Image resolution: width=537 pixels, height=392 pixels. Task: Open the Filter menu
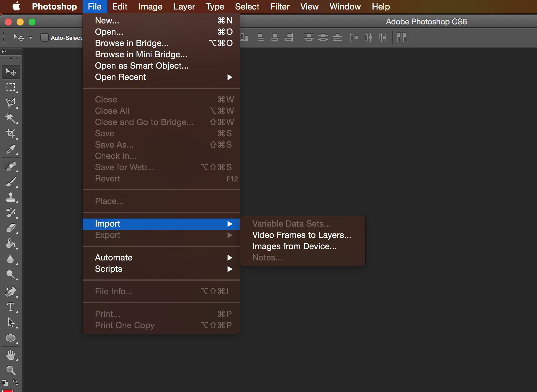[x=280, y=7]
